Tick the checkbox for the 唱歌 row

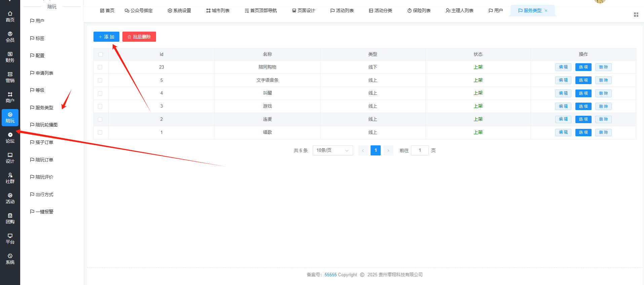click(x=100, y=133)
